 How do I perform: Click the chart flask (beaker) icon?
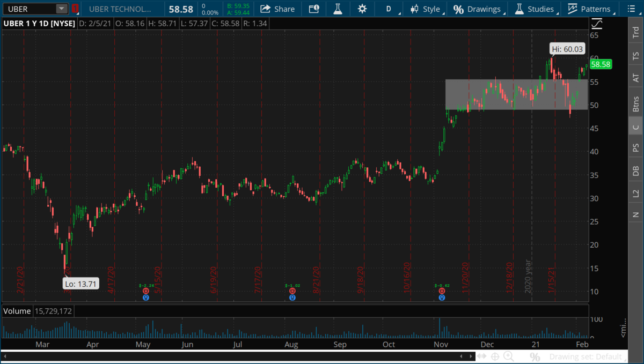click(x=338, y=9)
